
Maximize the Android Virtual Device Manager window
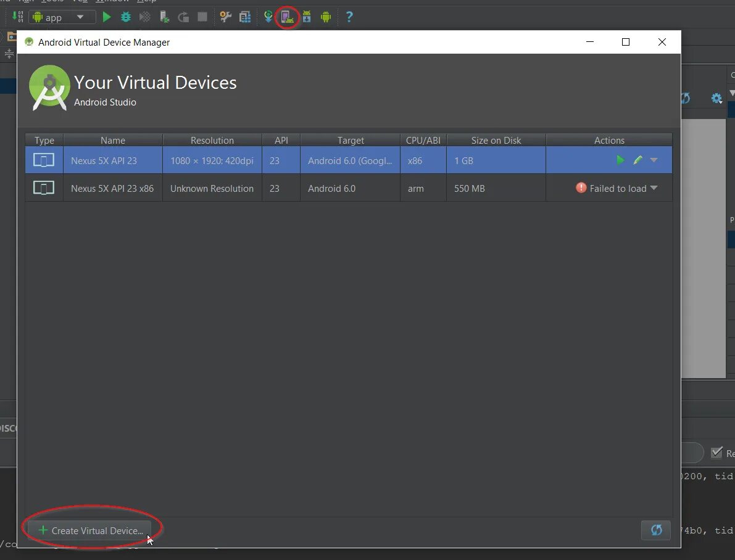point(625,42)
